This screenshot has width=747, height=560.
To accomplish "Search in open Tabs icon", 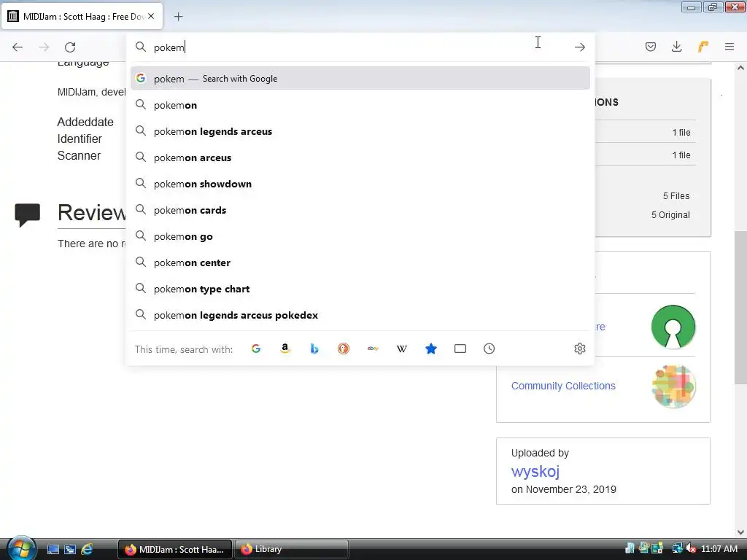I will point(460,349).
